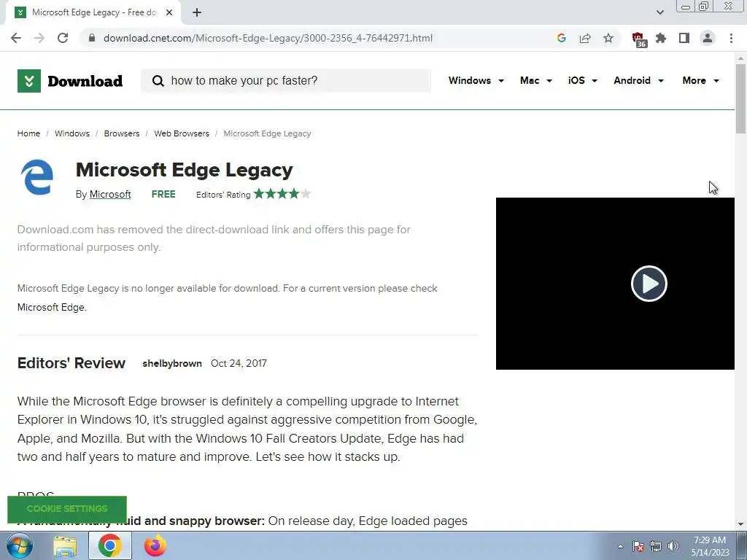Image resolution: width=747 pixels, height=560 pixels.
Task: Click the green Download logo icon
Action: [x=29, y=81]
